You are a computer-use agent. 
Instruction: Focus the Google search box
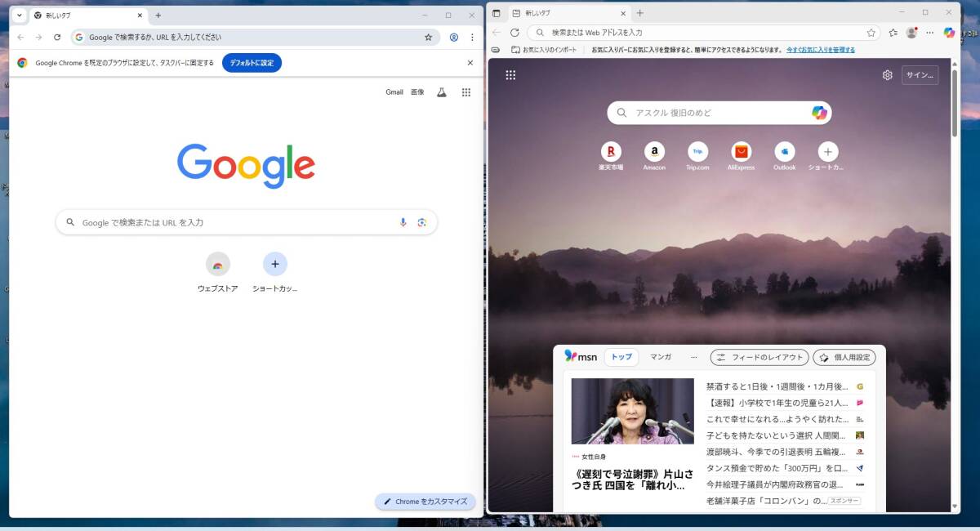click(246, 222)
